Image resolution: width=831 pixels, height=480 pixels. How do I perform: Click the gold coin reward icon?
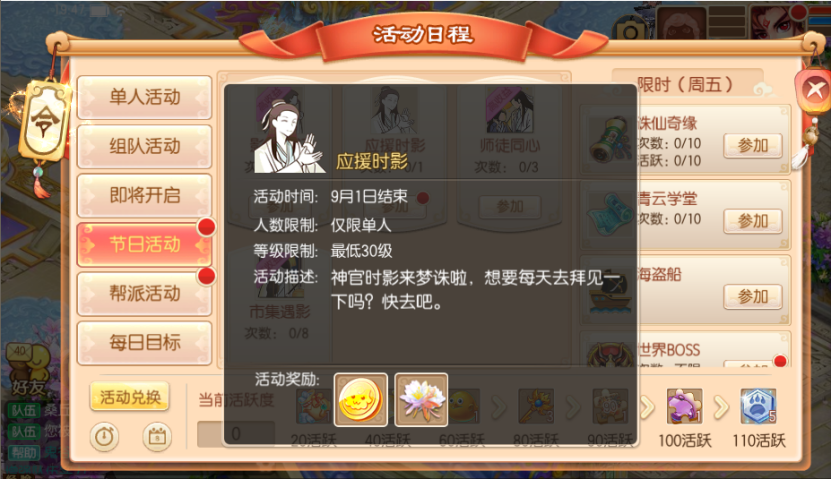tap(360, 400)
